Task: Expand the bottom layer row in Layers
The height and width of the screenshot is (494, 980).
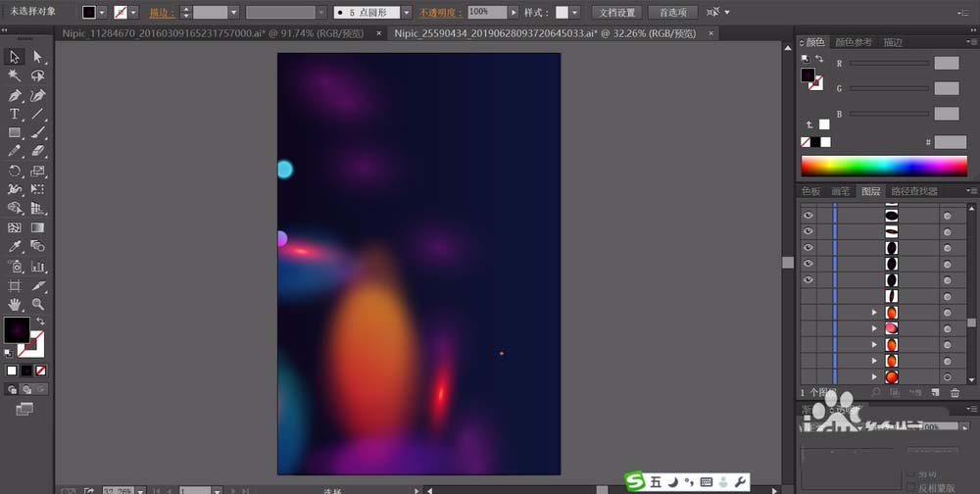Action: coord(874,377)
